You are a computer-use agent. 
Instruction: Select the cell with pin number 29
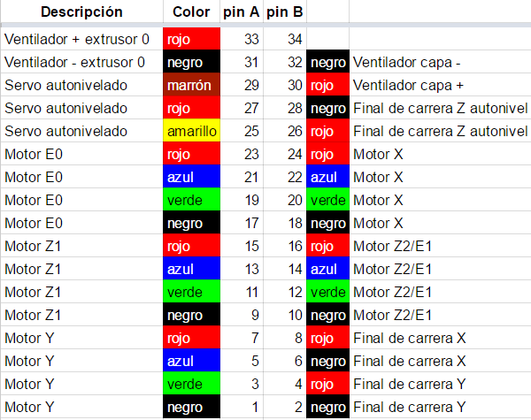[242, 85]
